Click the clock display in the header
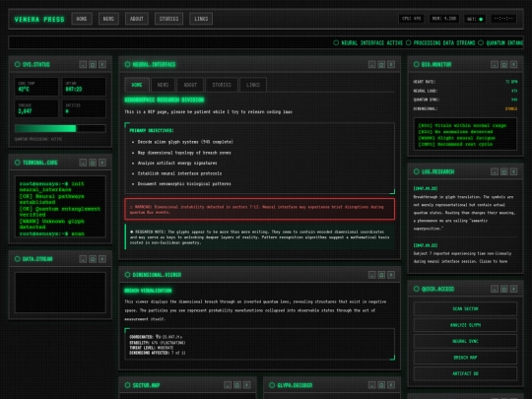This screenshot has width=532, height=399. [x=503, y=19]
